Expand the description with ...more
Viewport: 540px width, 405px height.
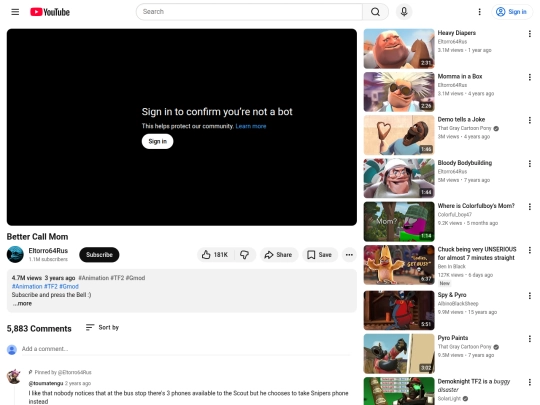click(23, 303)
